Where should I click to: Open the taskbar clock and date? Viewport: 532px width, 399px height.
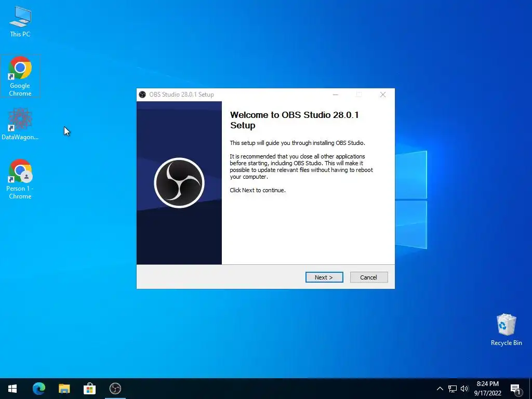pyautogui.click(x=487, y=389)
